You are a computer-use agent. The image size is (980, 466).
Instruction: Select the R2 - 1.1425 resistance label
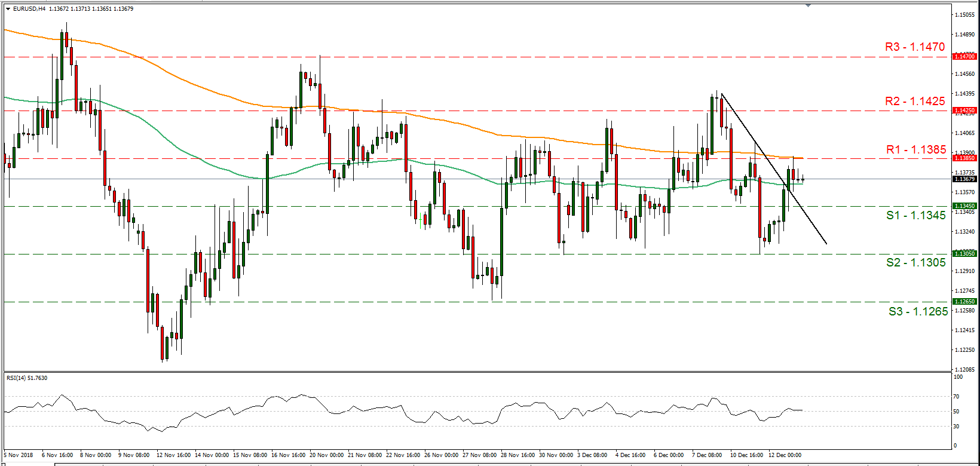(915, 101)
